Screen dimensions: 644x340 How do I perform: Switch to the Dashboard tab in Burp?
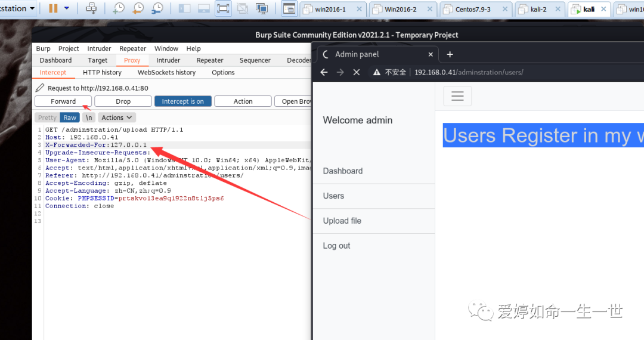55,60
